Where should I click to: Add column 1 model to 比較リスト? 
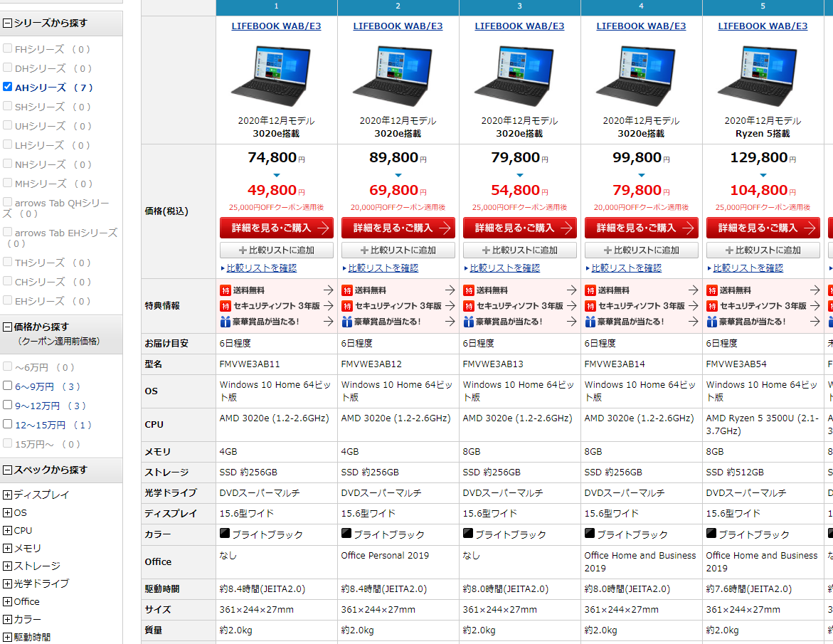277,250
